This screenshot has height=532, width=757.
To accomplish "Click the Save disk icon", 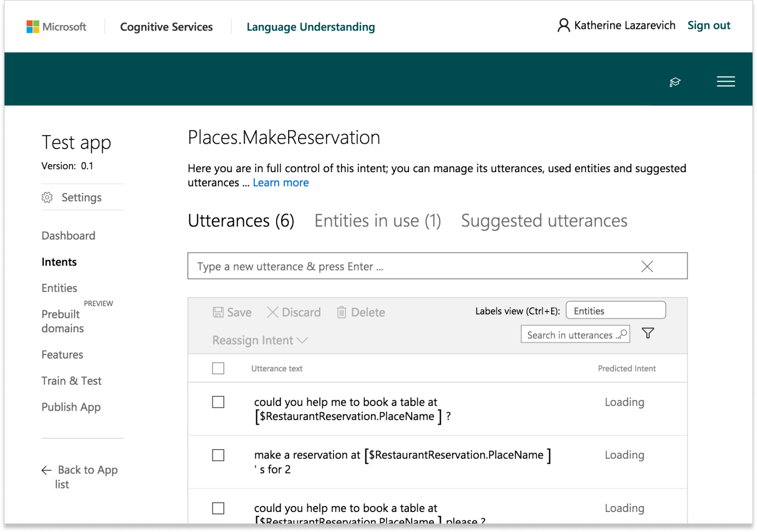I will 218,312.
